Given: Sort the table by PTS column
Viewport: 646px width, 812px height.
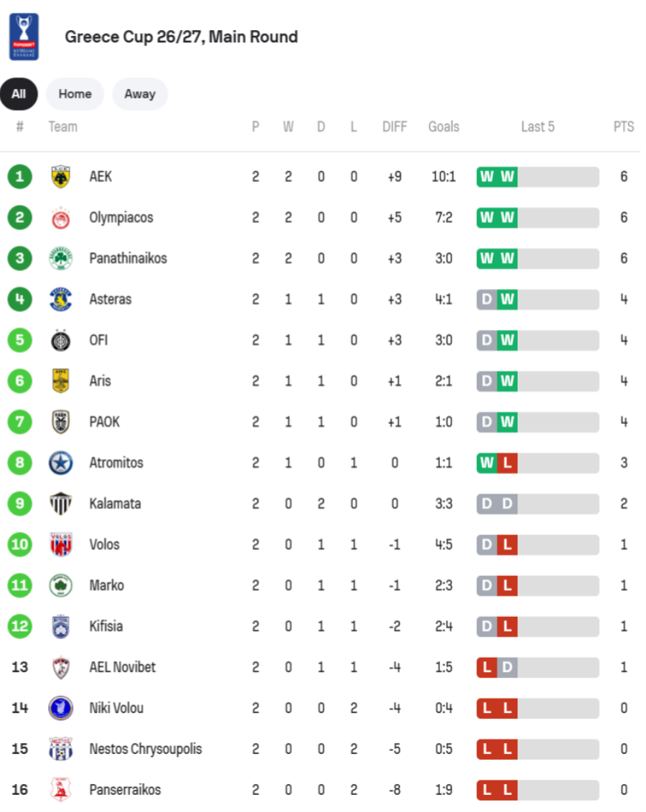Looking at the screenshot, I should [623, 127].
